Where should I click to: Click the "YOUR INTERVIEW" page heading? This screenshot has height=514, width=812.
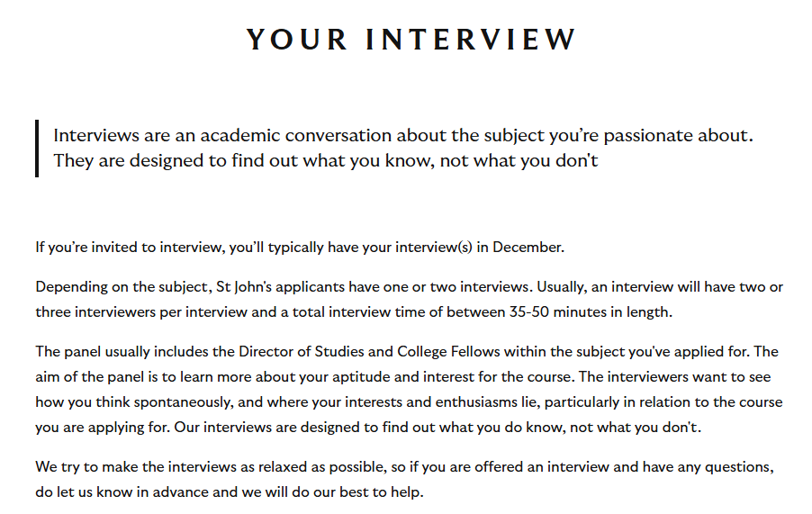(x=411, y=40)
